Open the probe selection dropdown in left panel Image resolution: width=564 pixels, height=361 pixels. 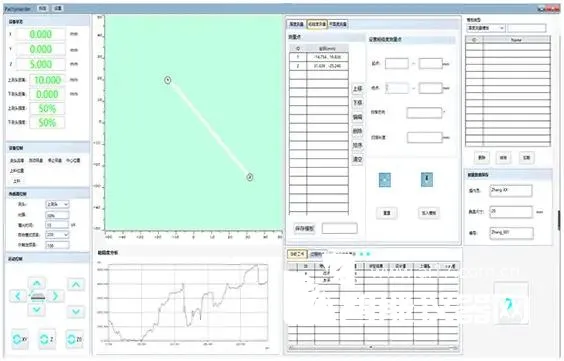point(57,204)
